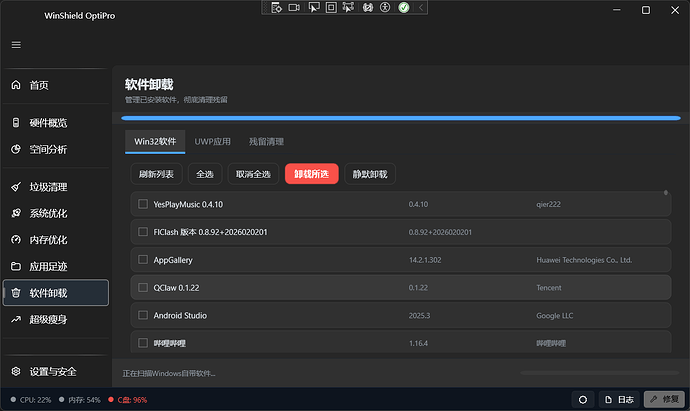Open 系统优化 system optimization
The width and height of the screenshot is (690, 411).
(x=55, y=213)
